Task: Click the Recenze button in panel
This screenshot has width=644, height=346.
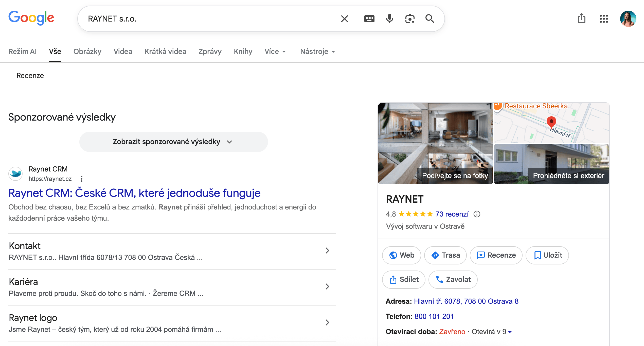Action: point(496,255)
